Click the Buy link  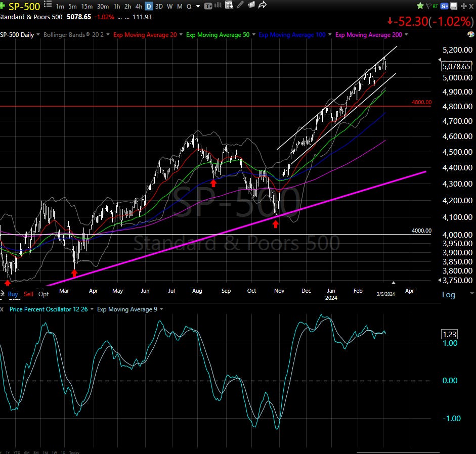coord(13,294)
